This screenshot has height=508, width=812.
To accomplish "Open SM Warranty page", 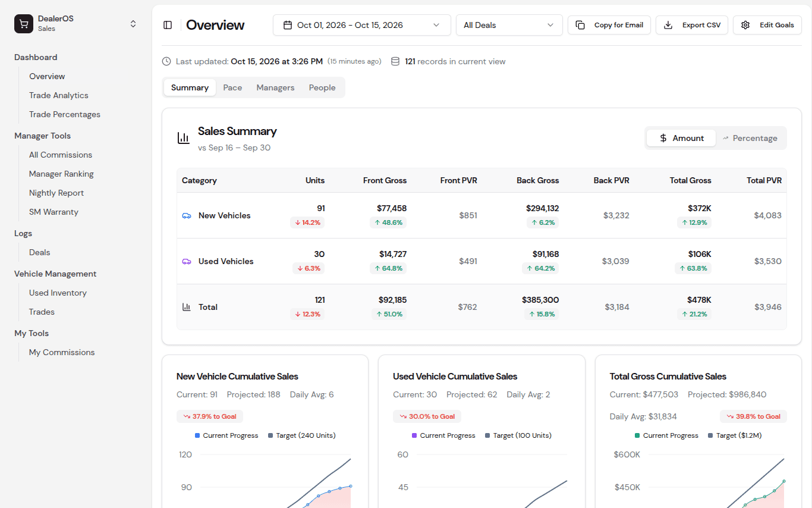I will click(x=53, y=212).
